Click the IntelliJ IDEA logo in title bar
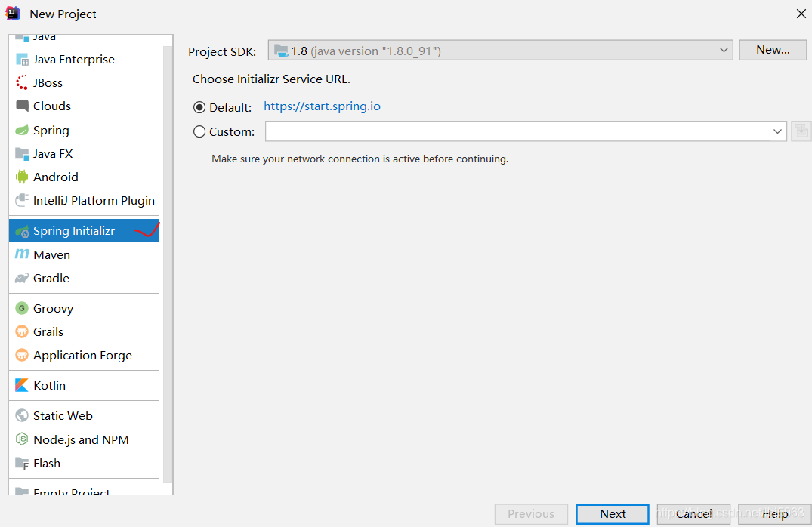This screenshot has height=527, width=812. click(13, 13)
